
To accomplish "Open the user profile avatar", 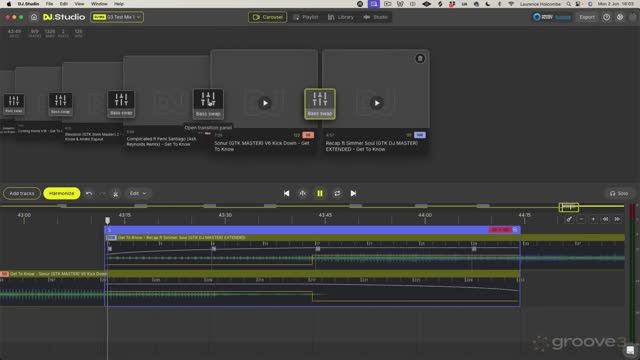I will click(x=633, y=17).
